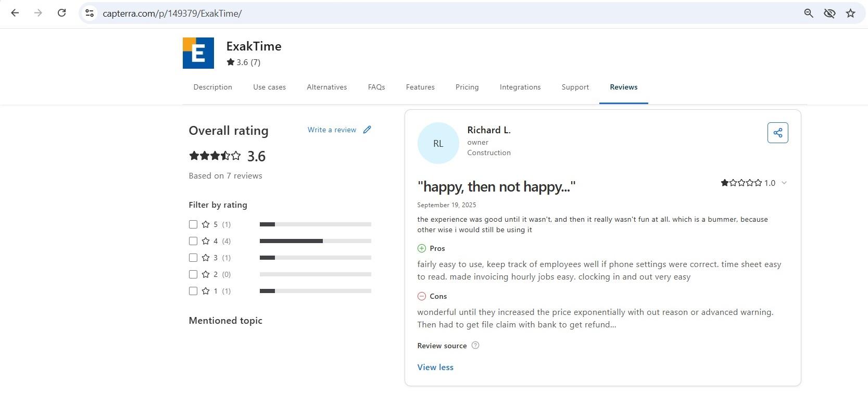The height and width of the screenshot is (393, 868).
Task: Collapse the review with View less
Action: pos(435,367)
